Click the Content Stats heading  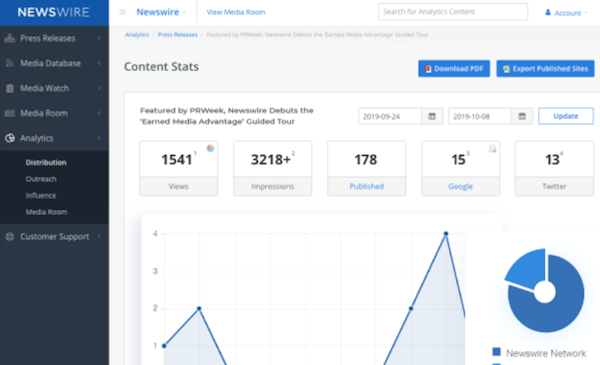(x=161, y=67)
